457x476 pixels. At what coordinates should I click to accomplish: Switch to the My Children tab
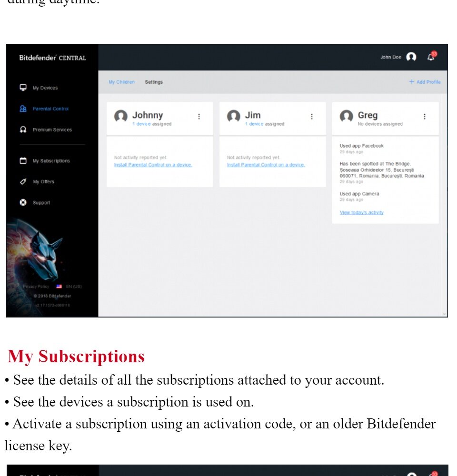(x=121, y=82)
